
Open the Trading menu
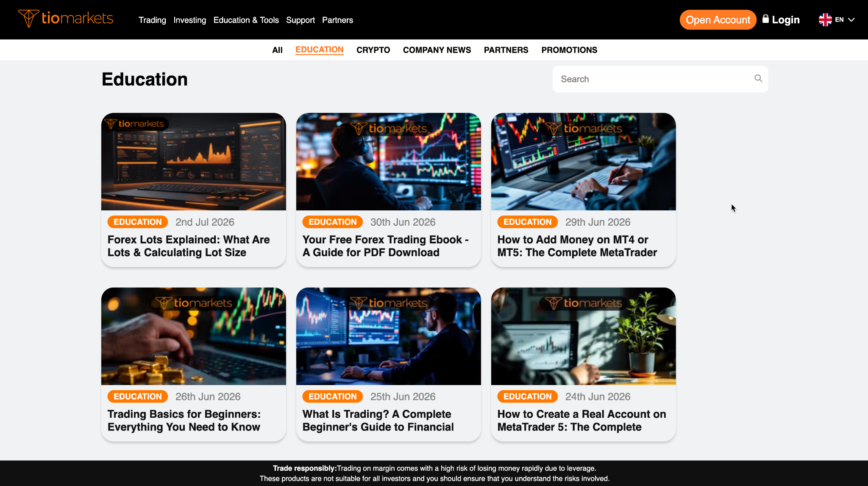[x=152, y=20]
